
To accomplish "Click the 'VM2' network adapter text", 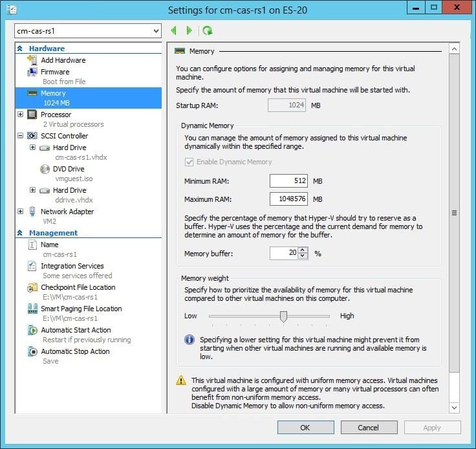I will coord(50,221).
